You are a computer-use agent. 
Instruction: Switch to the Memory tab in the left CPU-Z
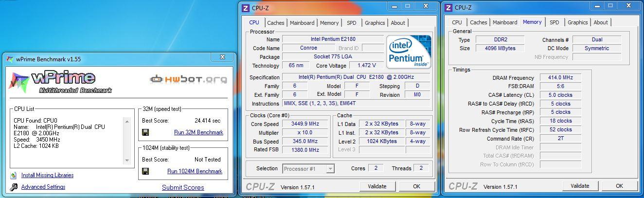click(x=329, y=23)
